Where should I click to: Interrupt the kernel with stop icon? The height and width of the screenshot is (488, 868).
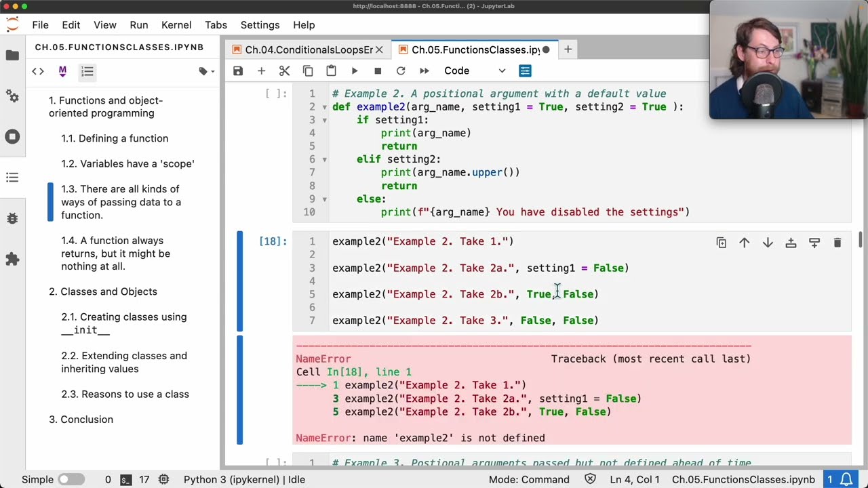pos(378,70)
